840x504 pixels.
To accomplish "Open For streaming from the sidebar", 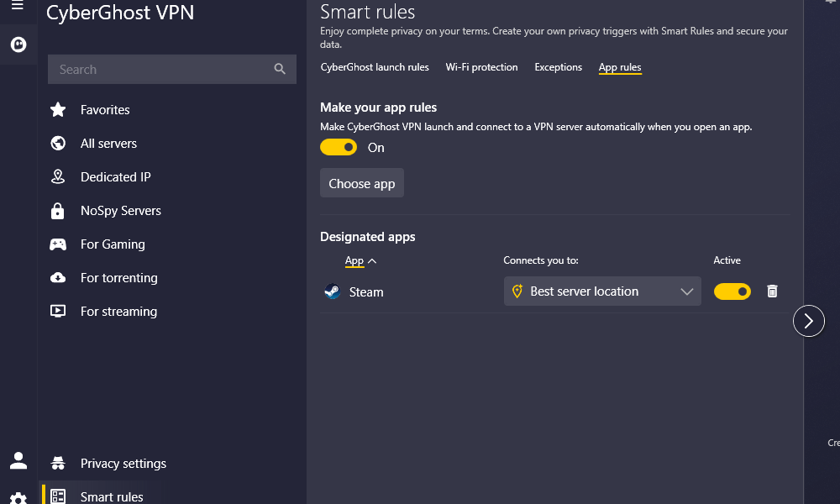I will click(57, 311).
